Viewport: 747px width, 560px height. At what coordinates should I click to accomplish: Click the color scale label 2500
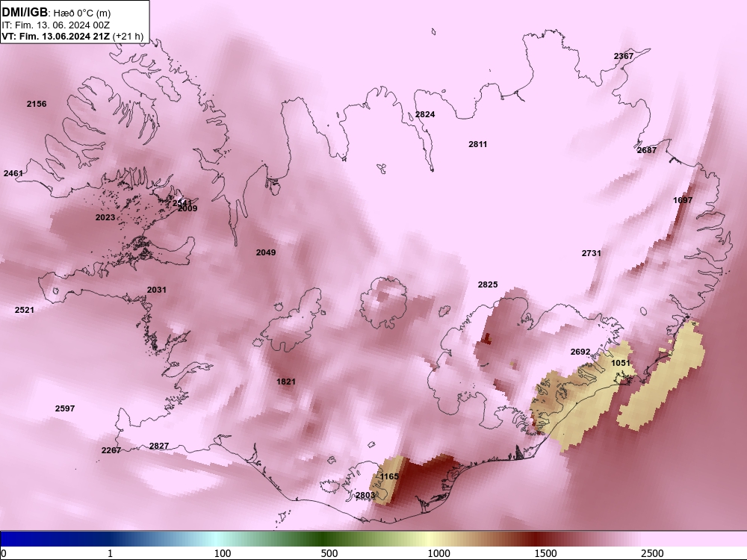click(x=652, y=553)
